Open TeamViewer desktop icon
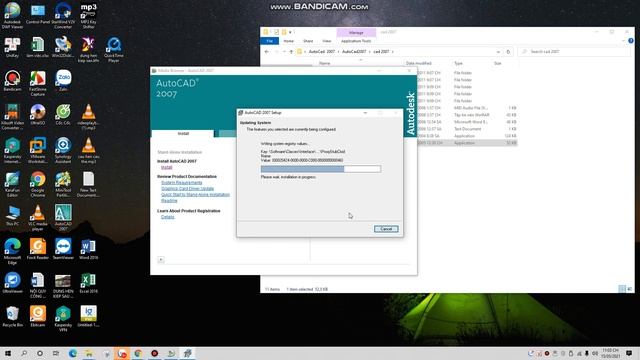640x360 pixels. [63, 249]
